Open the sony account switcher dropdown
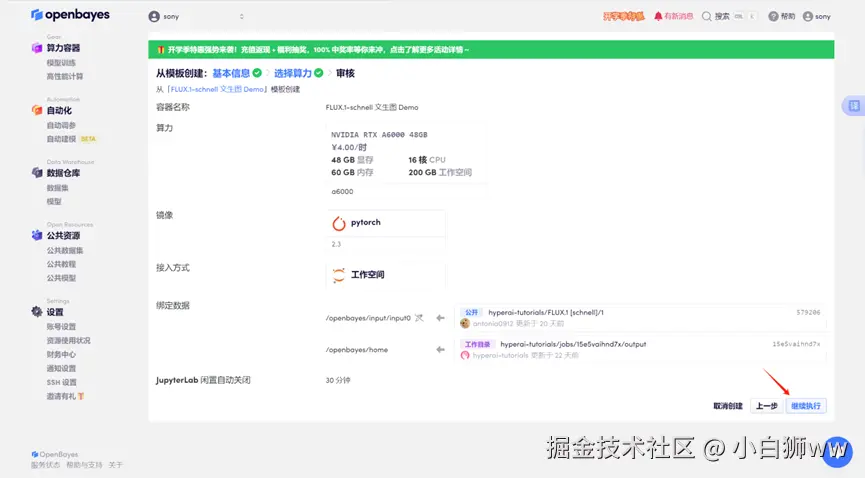The width and height of the screenshot is (865, 478). (196, 17)
